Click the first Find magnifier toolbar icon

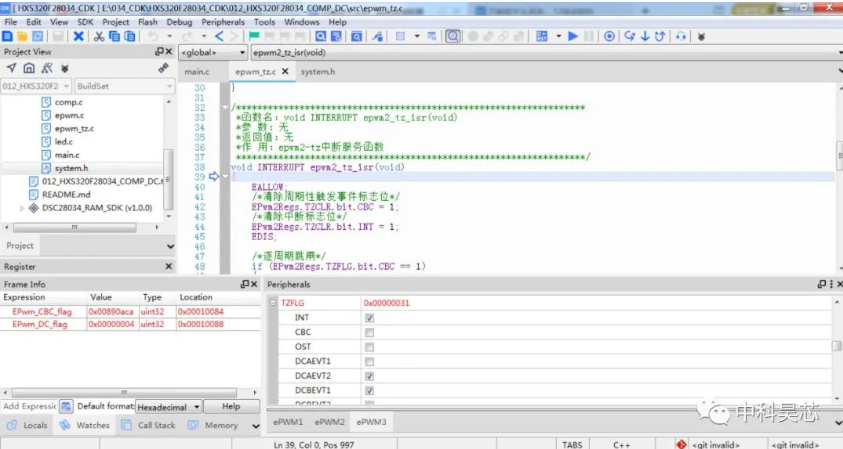coord(321,36)
